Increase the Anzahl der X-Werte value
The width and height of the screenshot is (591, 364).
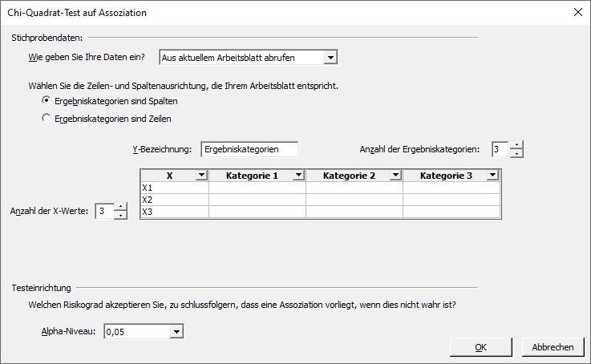click(120, 207)
